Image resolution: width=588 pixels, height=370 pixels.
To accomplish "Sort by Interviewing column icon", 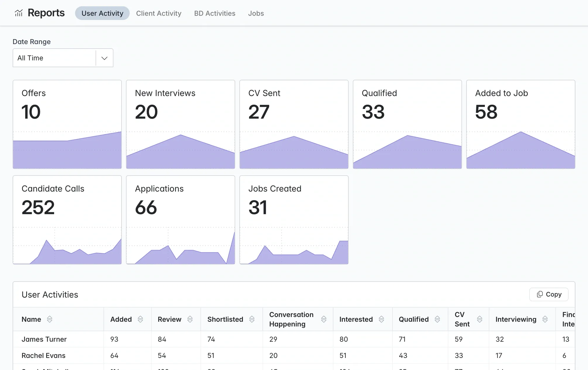I will 545,319.
